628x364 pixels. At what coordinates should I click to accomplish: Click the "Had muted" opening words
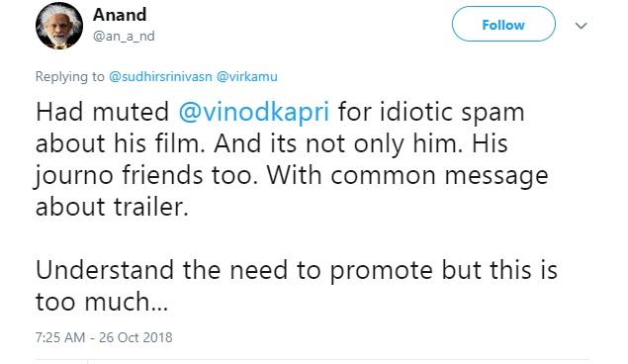(x=102, y=112)
